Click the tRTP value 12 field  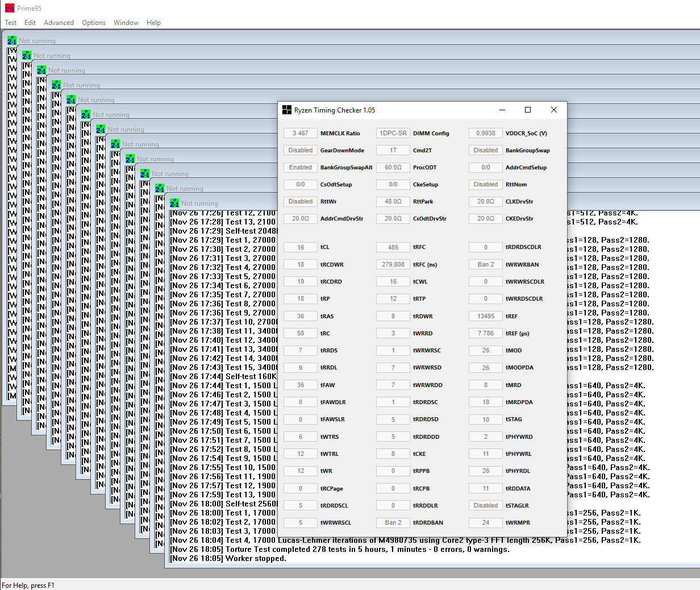pyautogui.click(x=393, y=298)
